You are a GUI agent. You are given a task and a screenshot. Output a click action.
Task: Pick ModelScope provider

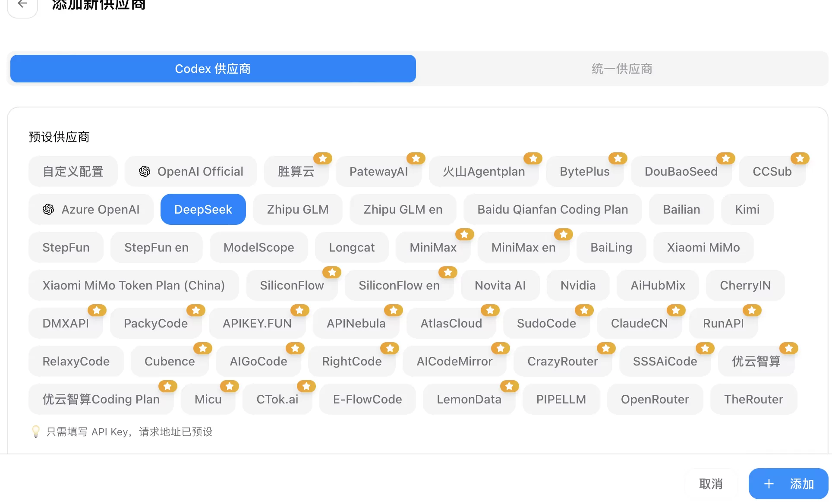click(258, 247)
